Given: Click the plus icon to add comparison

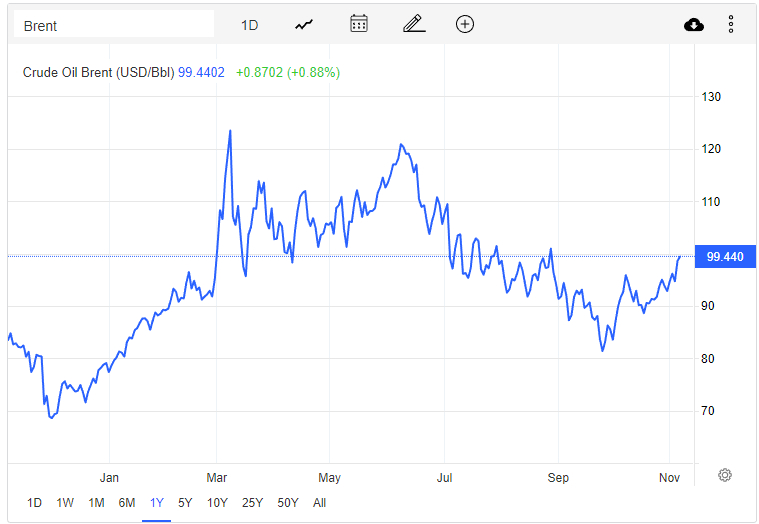Looking at the screenshot, I should pos(464,24).
